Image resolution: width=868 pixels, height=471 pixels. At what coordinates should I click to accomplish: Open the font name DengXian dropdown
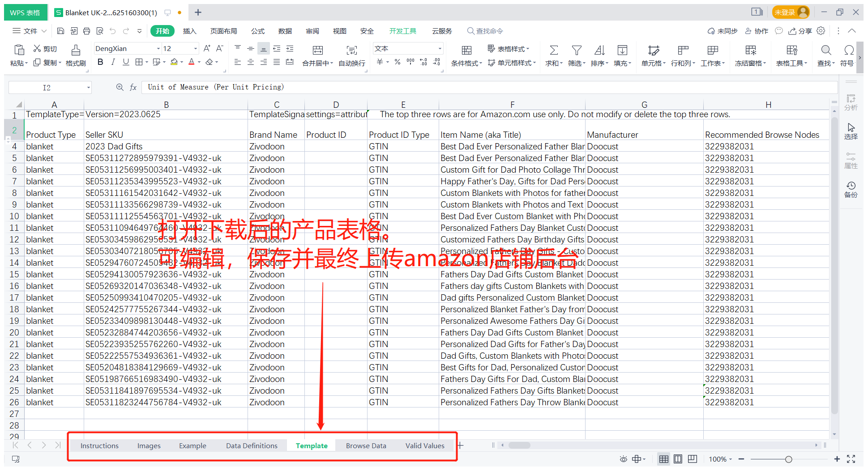tap(158, 48)
